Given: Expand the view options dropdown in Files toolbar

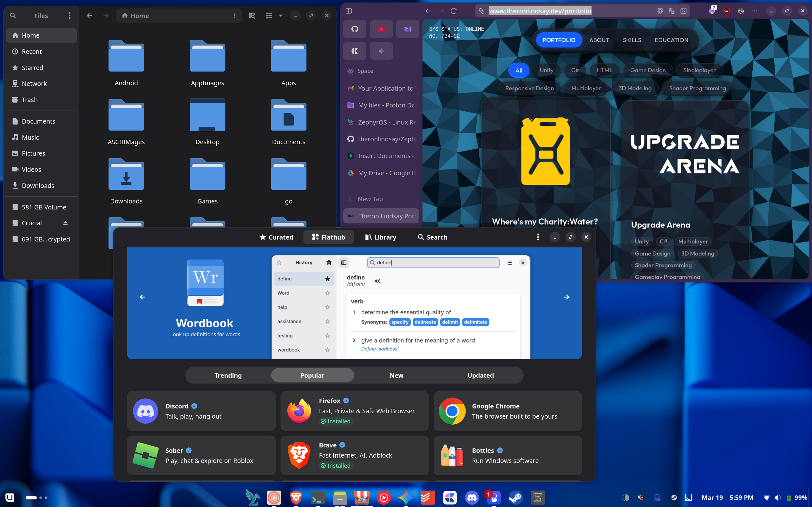Looking at the screenshot, I should [x=281, y=16].
